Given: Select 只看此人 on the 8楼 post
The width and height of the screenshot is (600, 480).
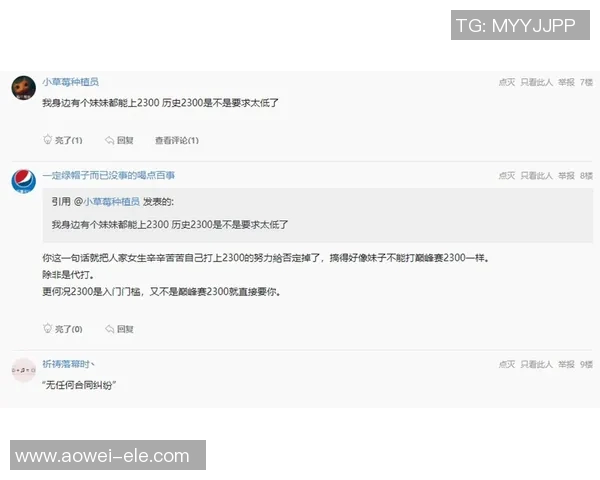Looking at the screenshot, I should click(x=536, y=176).
